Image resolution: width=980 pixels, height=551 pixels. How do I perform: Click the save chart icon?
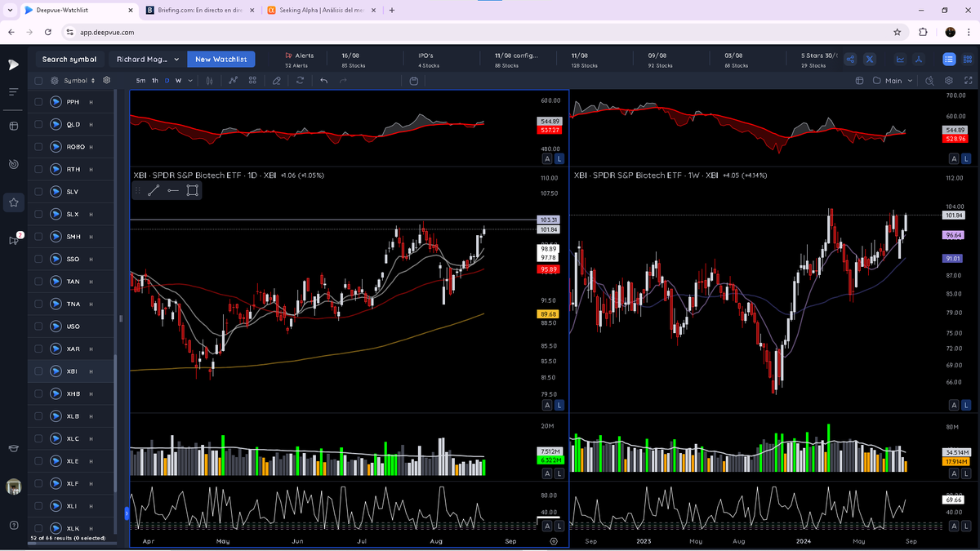pos(414,81)
